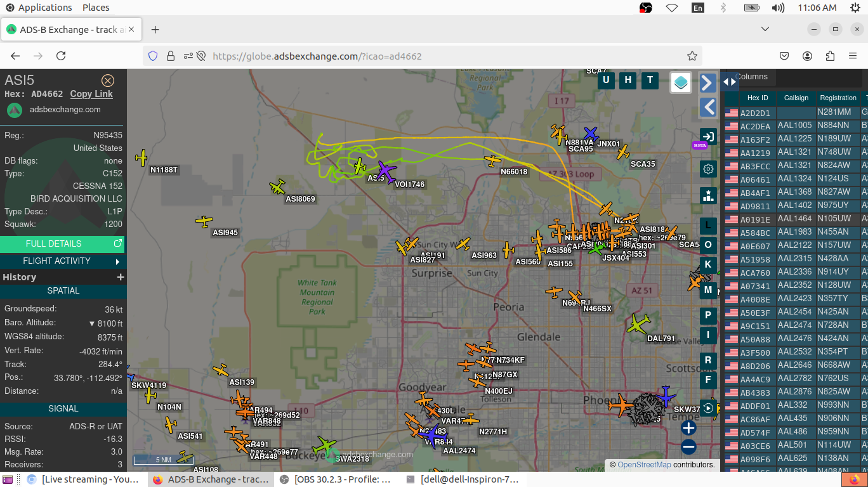Select table row AAL1464
Viewport: 868px width, 487px height.
[796, 219]
